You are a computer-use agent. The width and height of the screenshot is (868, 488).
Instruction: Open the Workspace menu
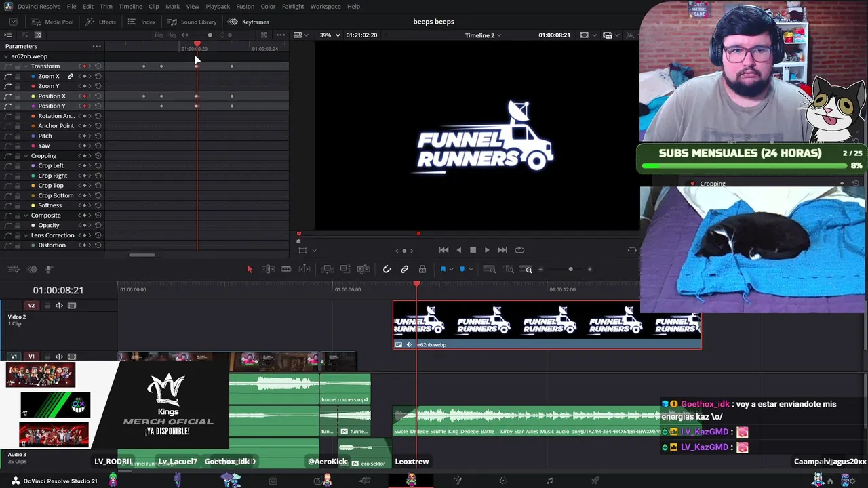coord(325,7)
